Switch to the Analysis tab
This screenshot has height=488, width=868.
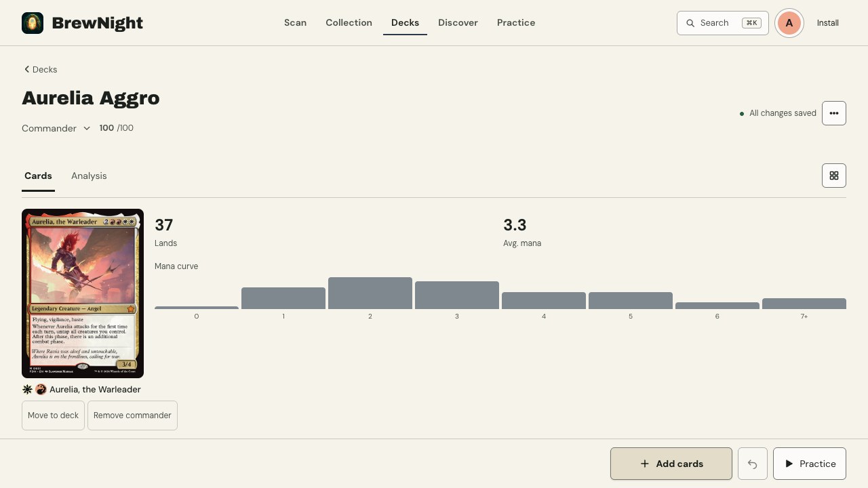click(x=89, y=176)
